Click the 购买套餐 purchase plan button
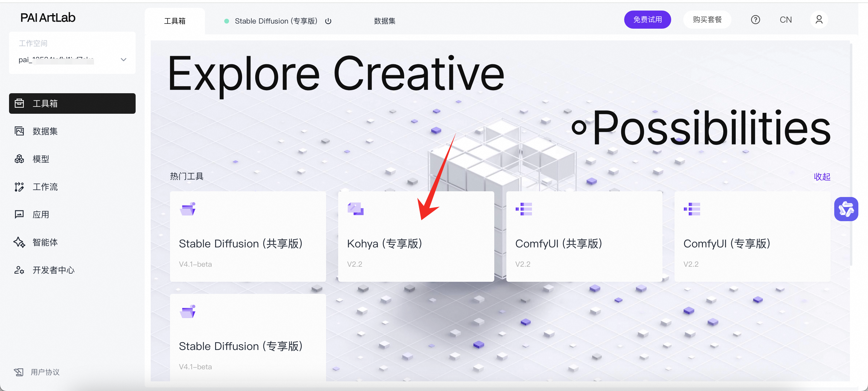Viewport: 868px width, 391px height. 707,20
